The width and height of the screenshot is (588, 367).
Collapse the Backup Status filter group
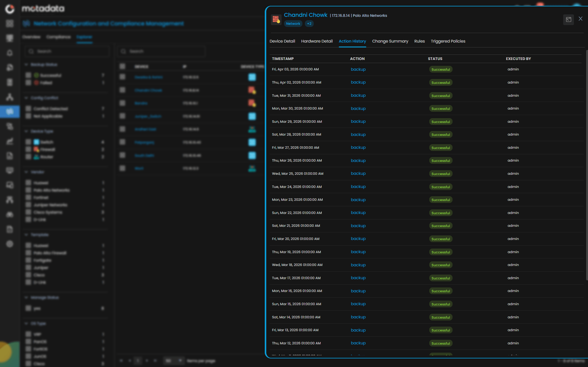[x=26, y=65]
